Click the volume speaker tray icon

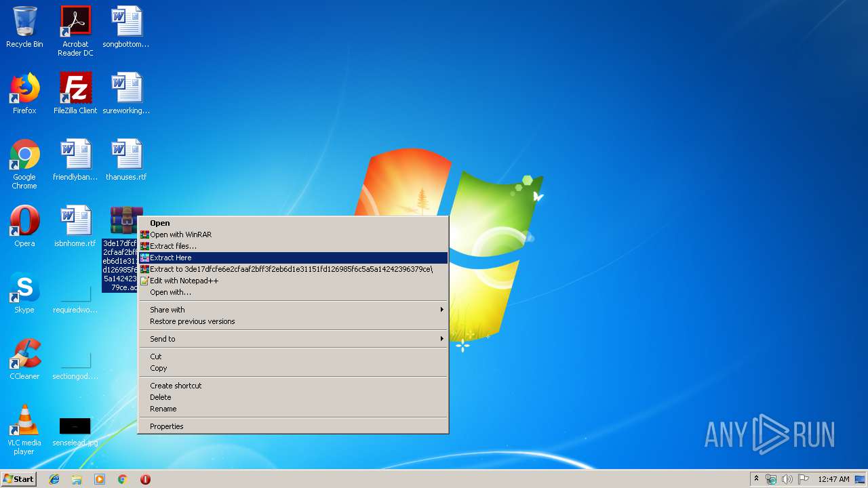coord(787,479)
